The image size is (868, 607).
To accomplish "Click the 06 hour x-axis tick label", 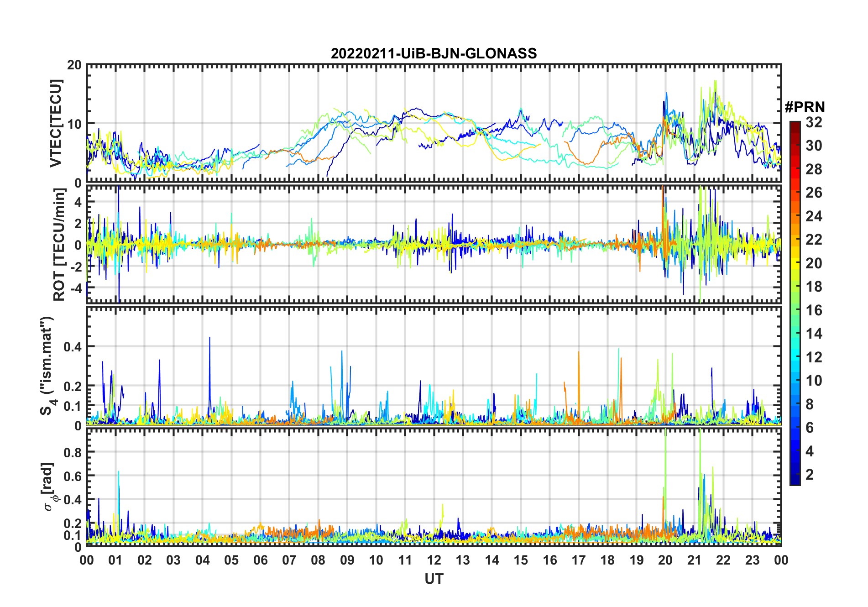I will click(260, 560).
